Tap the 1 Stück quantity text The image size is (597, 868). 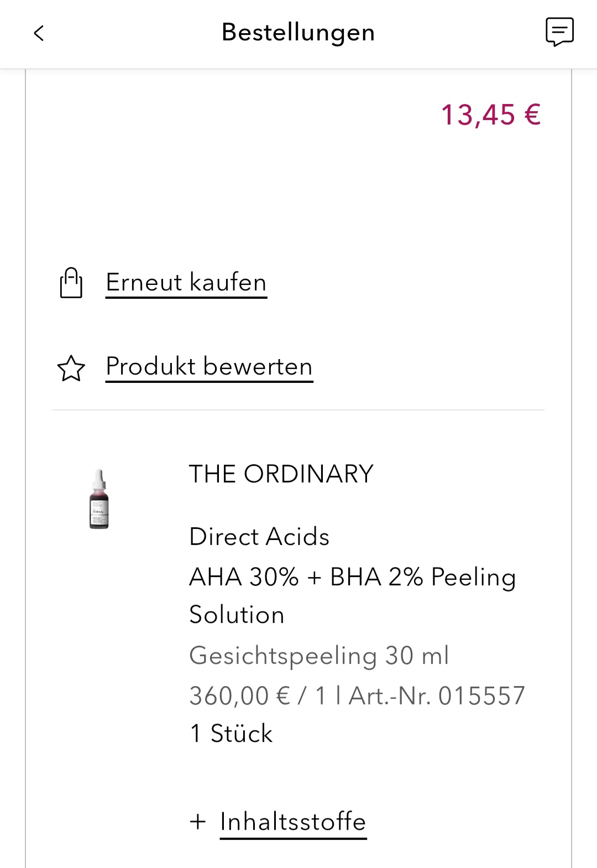pos(231,734)
